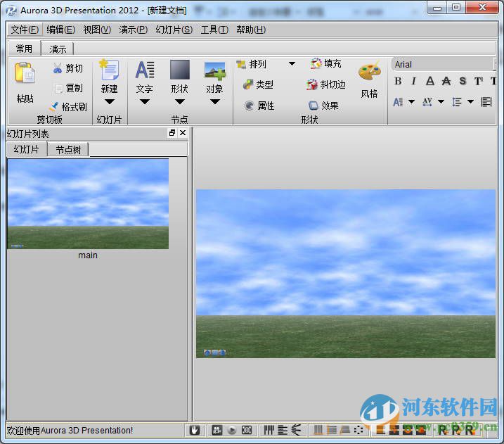Click the Cut (剪切) scissors icon

point(58,68)
